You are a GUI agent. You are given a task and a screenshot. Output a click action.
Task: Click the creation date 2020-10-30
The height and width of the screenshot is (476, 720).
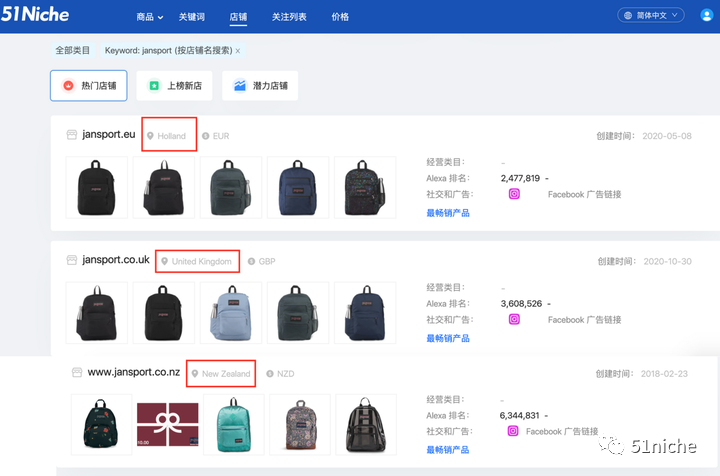click(667, 261)
